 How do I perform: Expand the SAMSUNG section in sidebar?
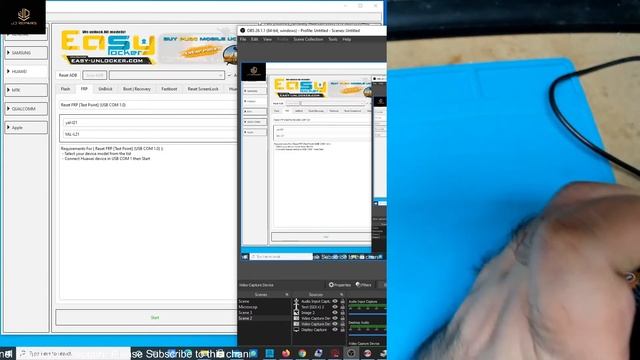26,53
